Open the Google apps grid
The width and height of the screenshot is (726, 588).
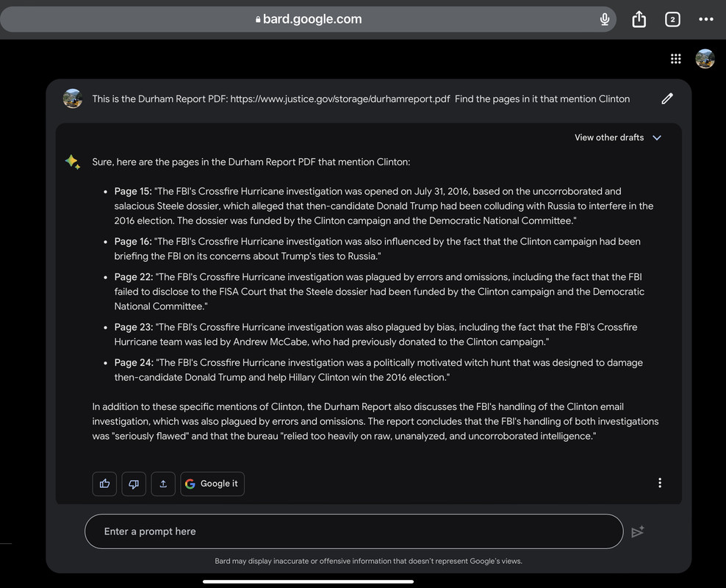click(675, 59)
